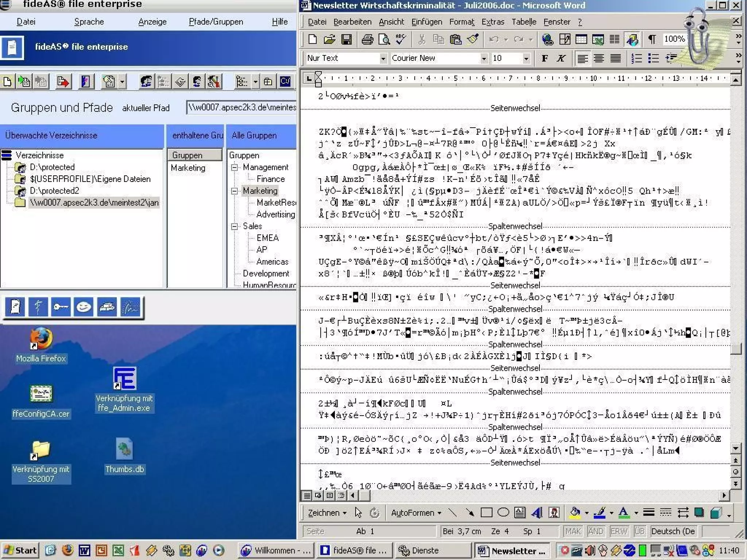This screenshot has width=747, height=560.
Task: Click the Start button on the taskbar
Action: pyautogui.click(x=20, y=550)
